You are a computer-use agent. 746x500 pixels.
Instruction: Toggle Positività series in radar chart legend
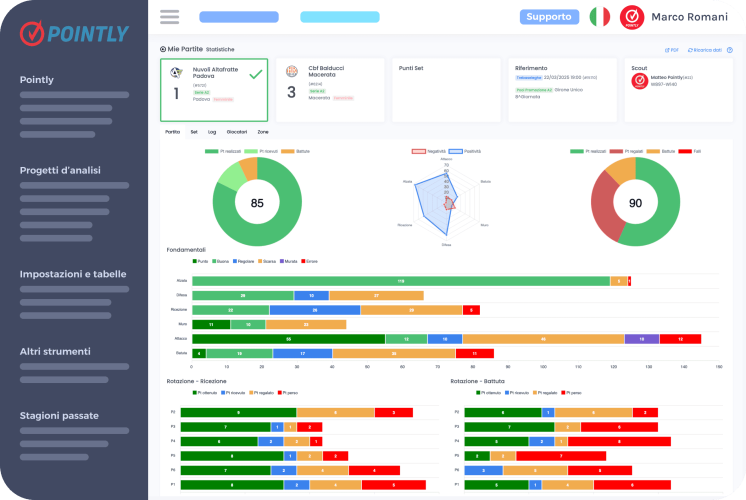click(x=465, y=151)
